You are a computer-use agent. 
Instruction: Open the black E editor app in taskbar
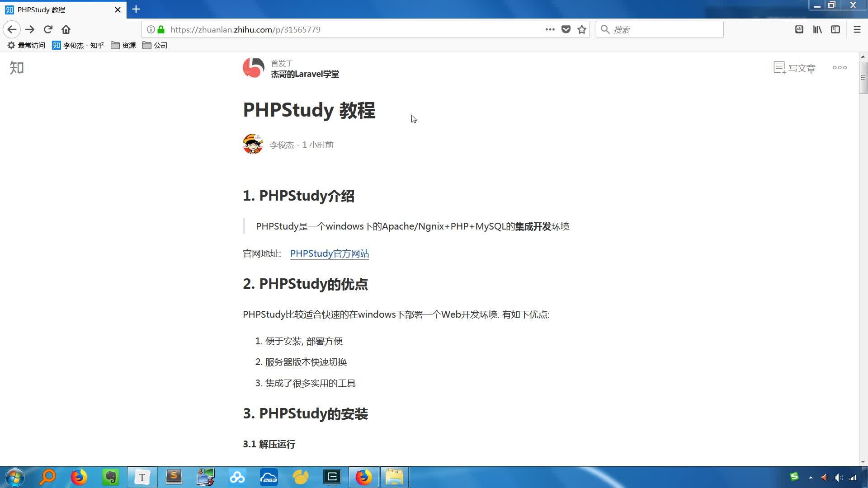pyautogui.click(x=332, y=477)
